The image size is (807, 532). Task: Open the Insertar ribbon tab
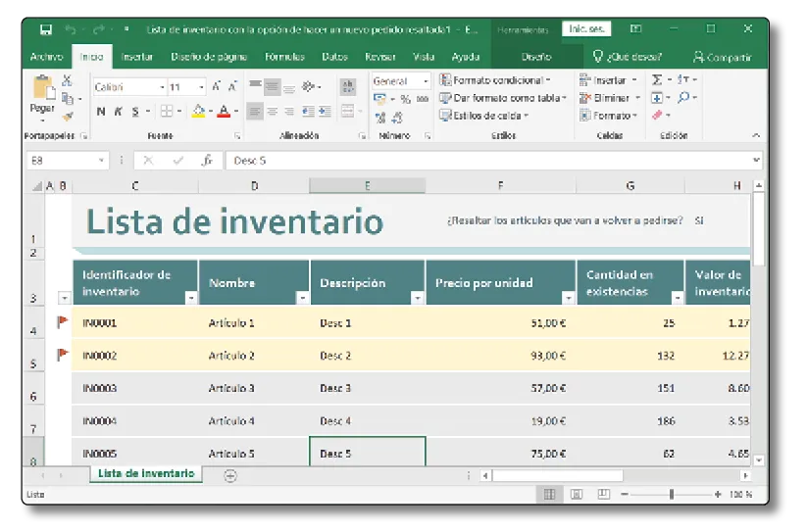(x=137, y=57)
